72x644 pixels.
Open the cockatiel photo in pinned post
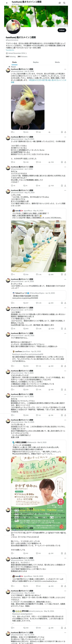point(28,107)
